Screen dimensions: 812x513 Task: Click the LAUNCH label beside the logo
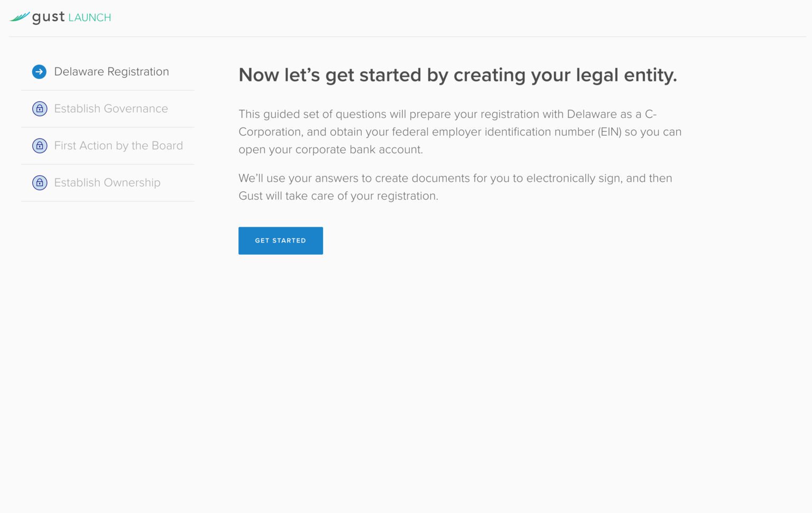[90, 18]
